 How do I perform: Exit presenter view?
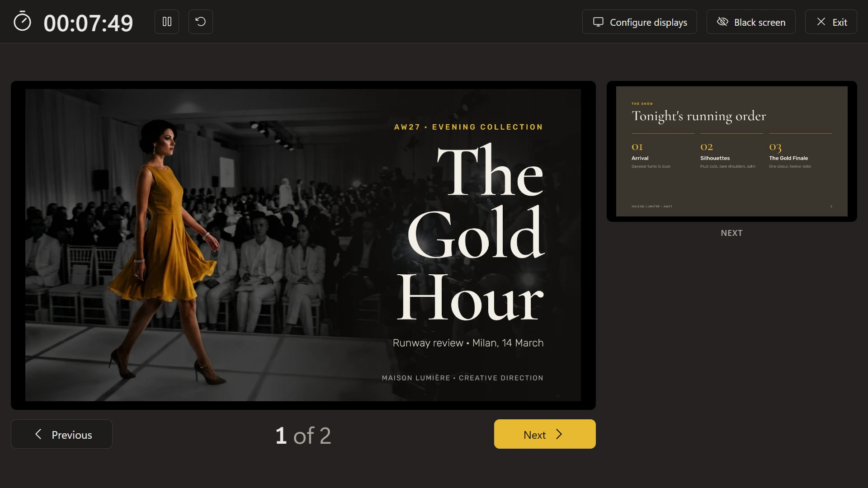point(831,22)
